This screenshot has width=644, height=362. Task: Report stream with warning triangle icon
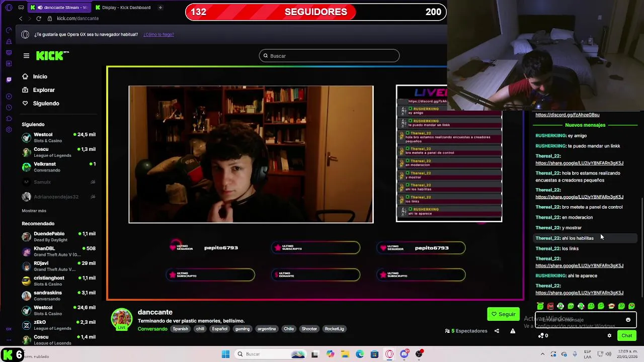coord(513,331)
